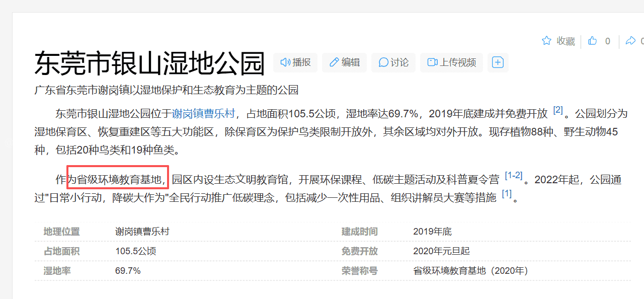
Task: Open the 讨论 discussion button
Action: pyautogui.click(x=393, y=62)
